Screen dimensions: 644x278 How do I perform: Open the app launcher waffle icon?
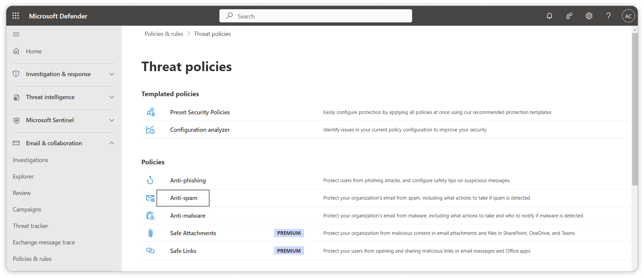click(x=16, y=16)
